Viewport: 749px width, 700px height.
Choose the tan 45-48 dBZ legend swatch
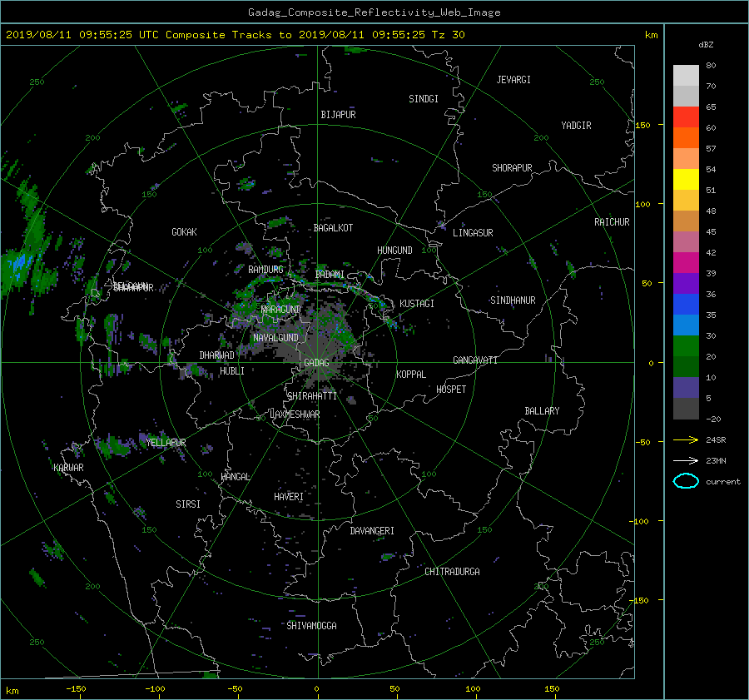click(x=686, y=221)
